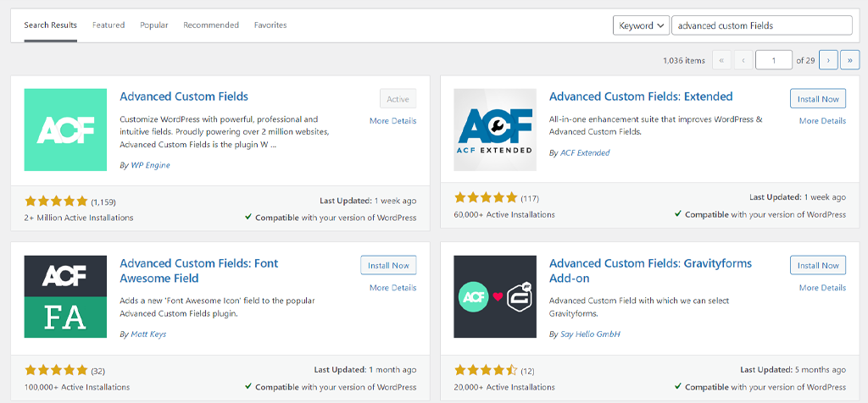Click the Advanced Custom Fields ACF plugin icon
The image size is (868, 403).
tap(65, 130)
